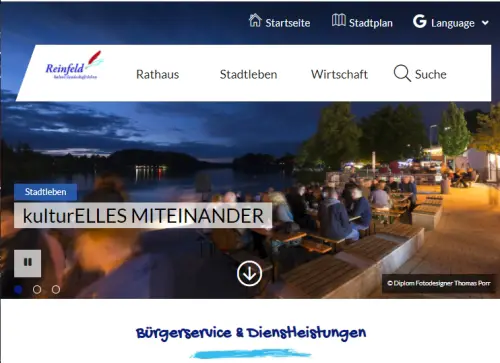Image resolution: width=500 pixels, height=363 pixels.
Task: Click the circled down-arrow scroll icon
Action: click(x=249, y=273)
